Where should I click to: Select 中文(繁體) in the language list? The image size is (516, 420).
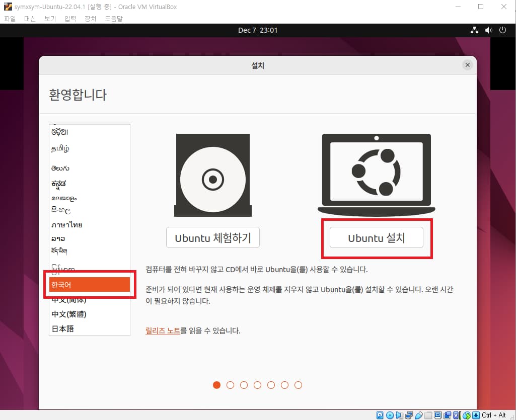coord(90,314)
